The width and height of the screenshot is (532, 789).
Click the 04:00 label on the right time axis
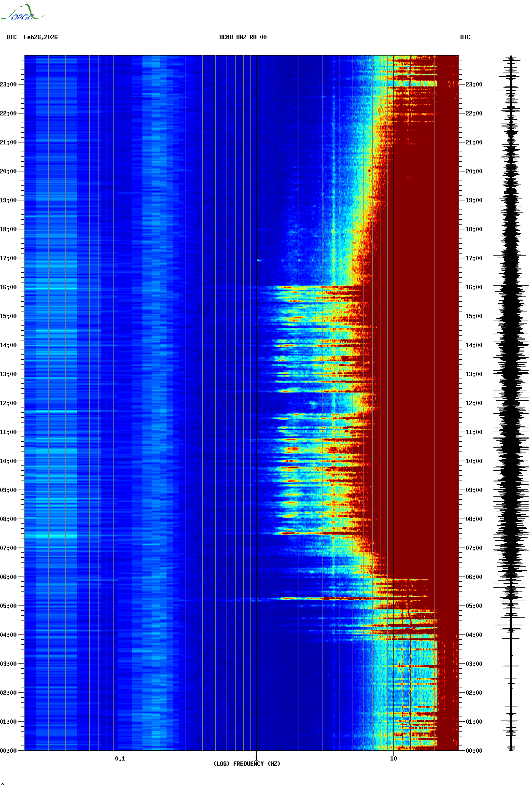(474, 635)
